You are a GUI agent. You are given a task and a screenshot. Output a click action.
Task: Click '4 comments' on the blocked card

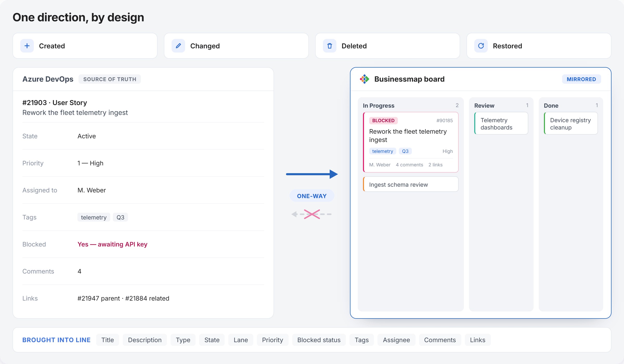tap(409, 165)
